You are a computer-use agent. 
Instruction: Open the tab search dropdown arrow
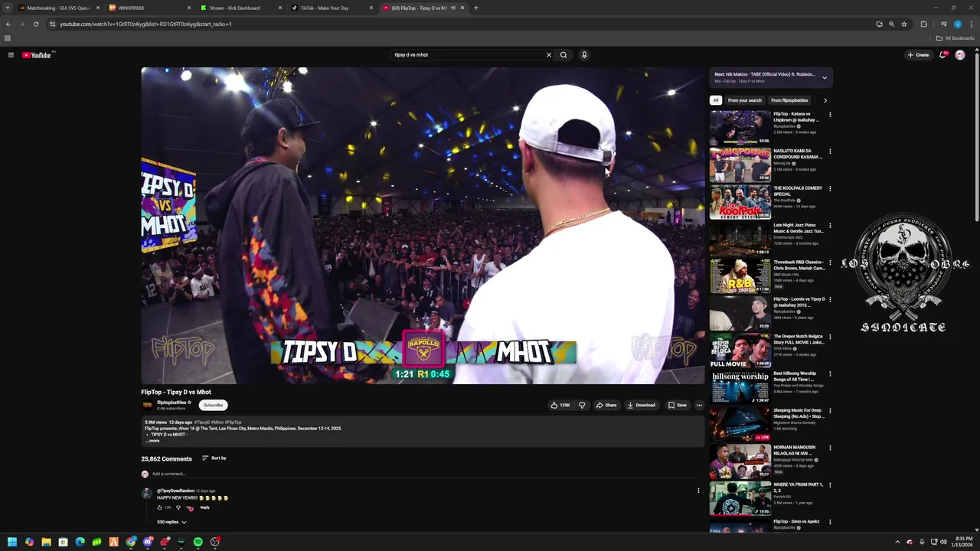[7, 8]
